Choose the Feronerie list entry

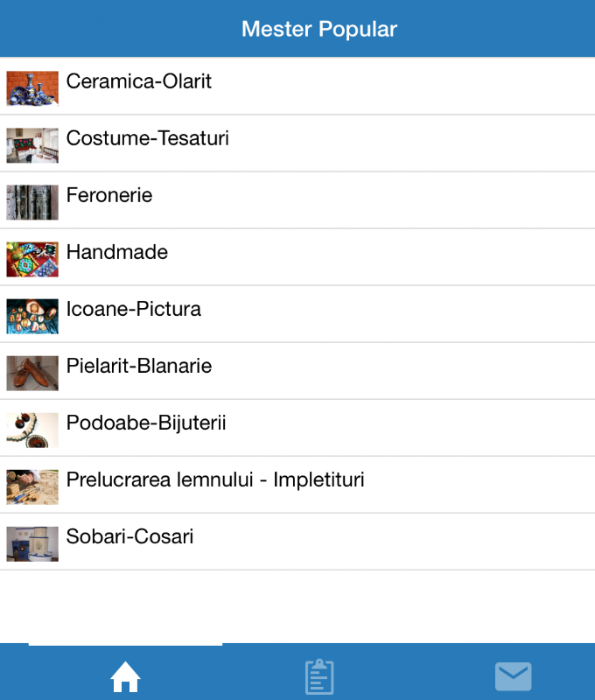coord(297,200)
